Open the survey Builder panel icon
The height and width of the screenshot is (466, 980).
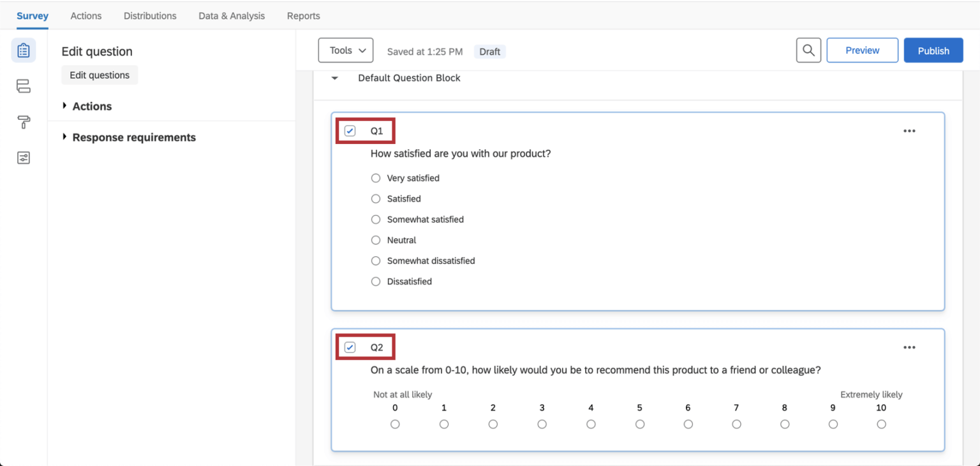(23, 50)
